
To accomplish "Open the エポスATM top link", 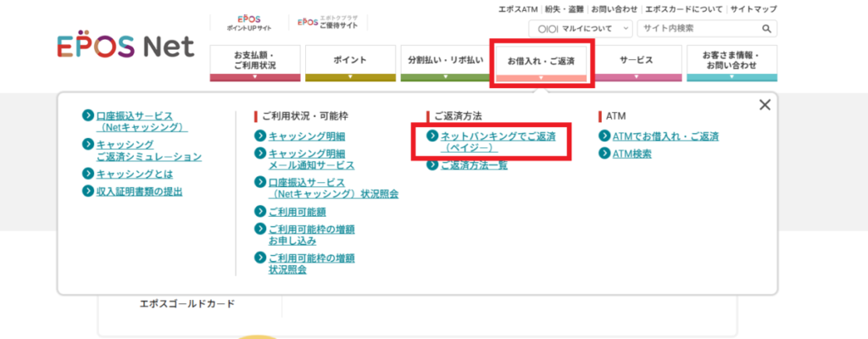I will click(x=518, y=8).
